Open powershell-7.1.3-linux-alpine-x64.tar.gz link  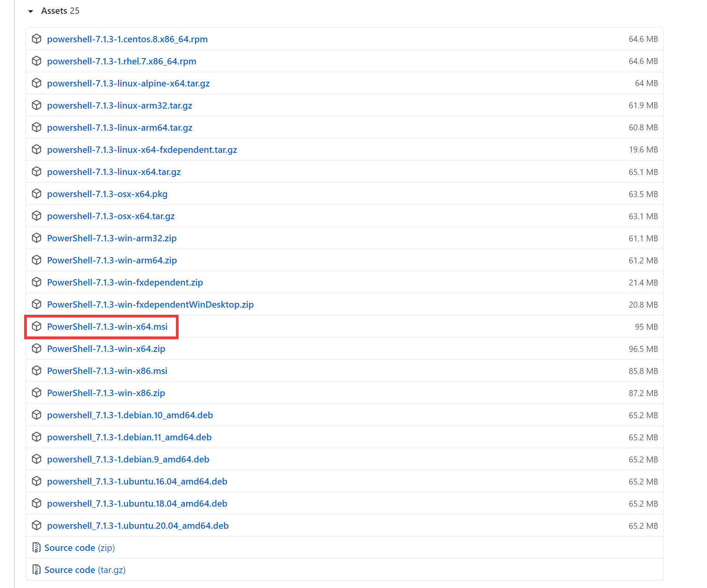click(128, 83)
